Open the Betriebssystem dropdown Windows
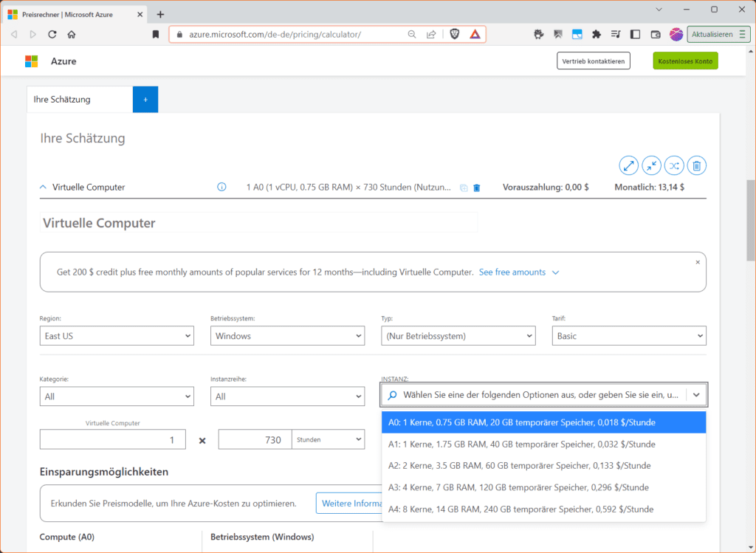 [x=287, y=336]
